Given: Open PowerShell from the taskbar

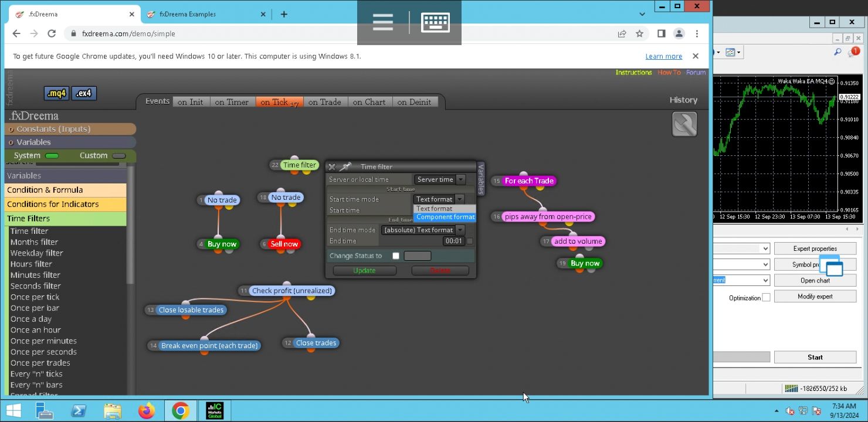Looking at the screenshot, I should 79,411.
